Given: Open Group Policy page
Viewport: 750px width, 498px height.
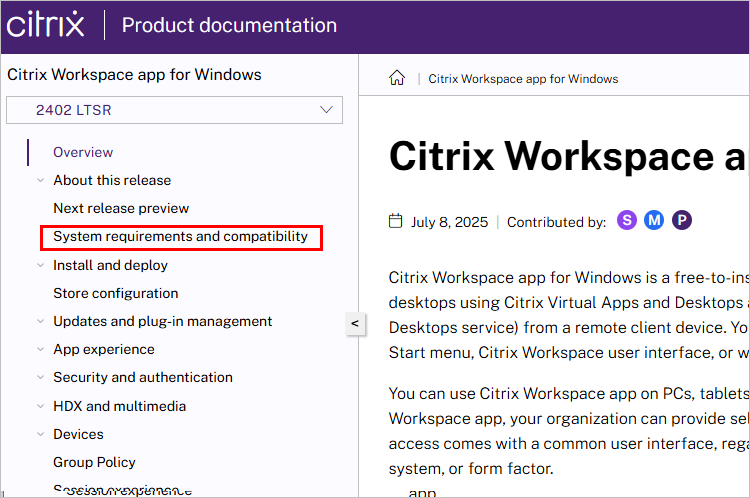Looking at the screenshot, I should 94,462.
